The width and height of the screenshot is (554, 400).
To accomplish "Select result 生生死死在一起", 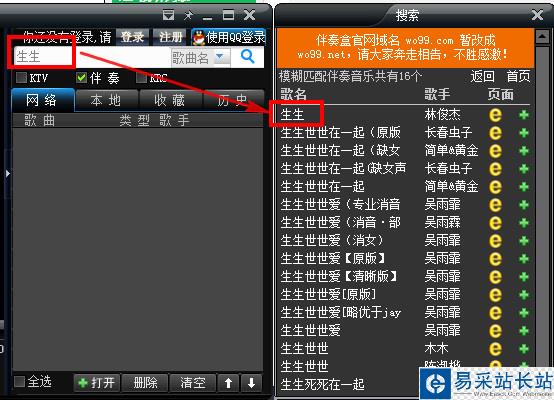I will click(323, 384).
